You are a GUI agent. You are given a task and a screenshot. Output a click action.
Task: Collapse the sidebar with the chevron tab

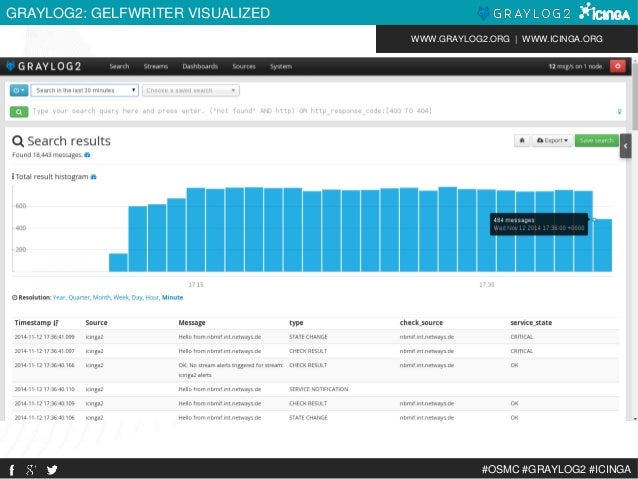pos(626,146)
